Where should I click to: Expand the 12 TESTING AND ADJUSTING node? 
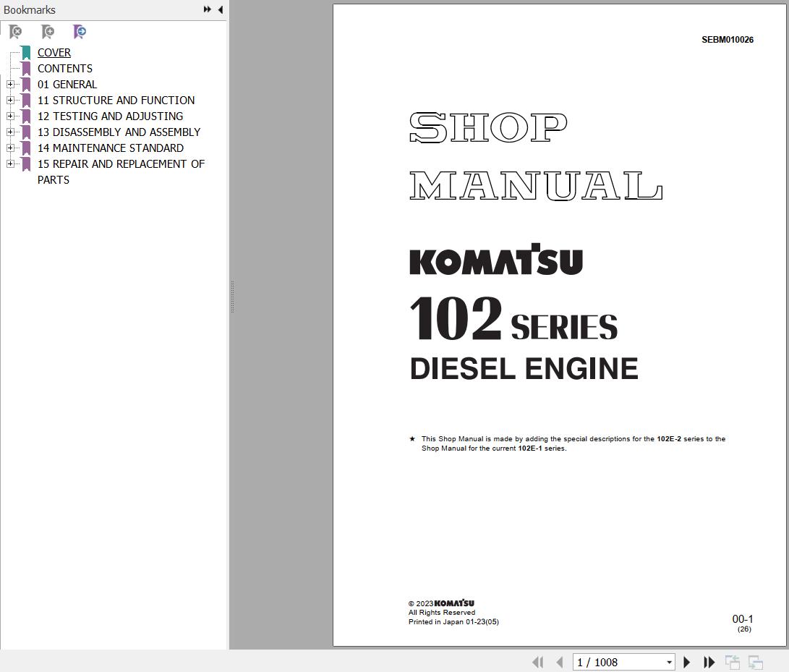(10, 116)
